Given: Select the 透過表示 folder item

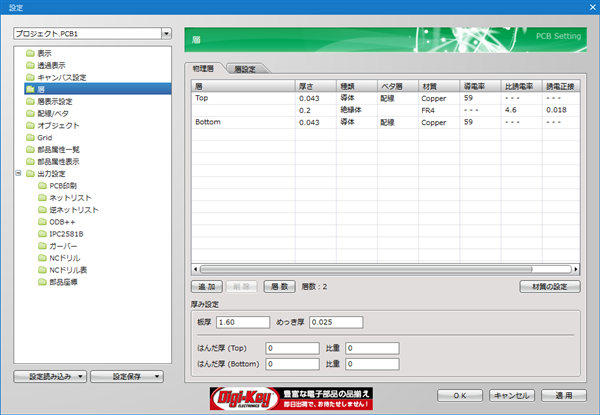Looking at the screenshot, I should click(x=52, y=65).
